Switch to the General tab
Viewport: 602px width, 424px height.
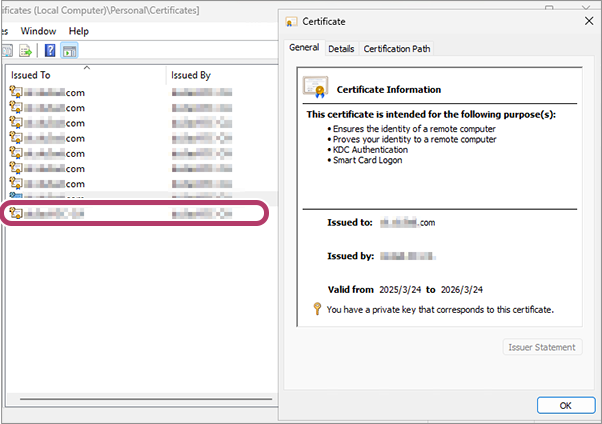click(x=304, y=48)
